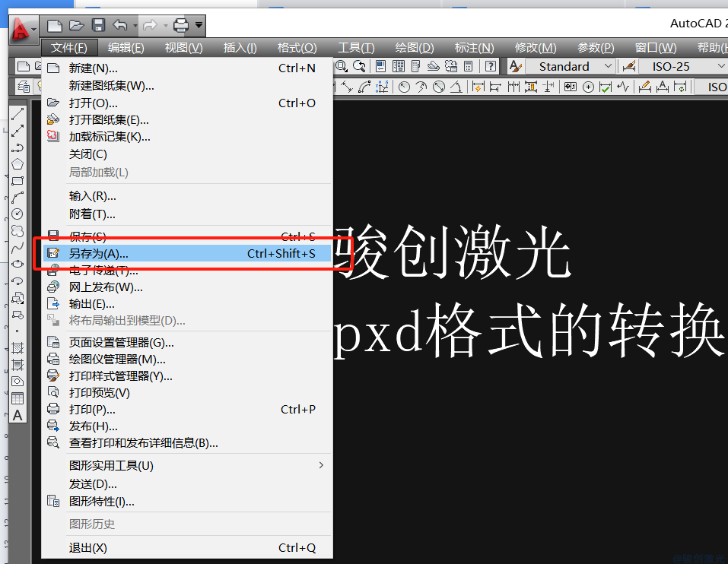The height and width of the screenshot is (564, 728).
Task: Click the Text Style brush icon
Action: (x=515, y=66)
